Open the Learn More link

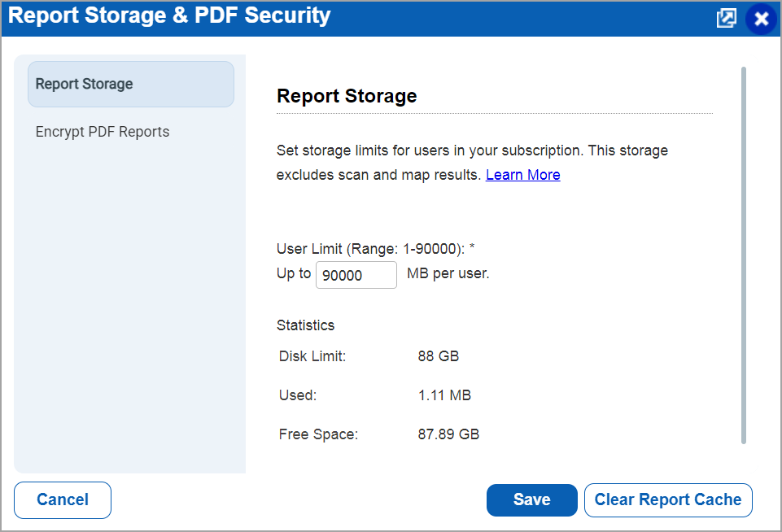pyautogui.click(x=522, y=174)
